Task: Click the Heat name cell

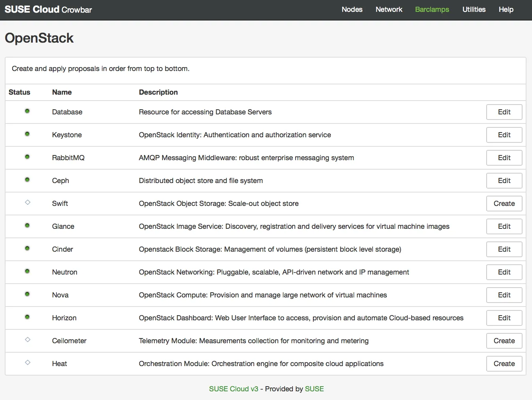Action: 60,364
